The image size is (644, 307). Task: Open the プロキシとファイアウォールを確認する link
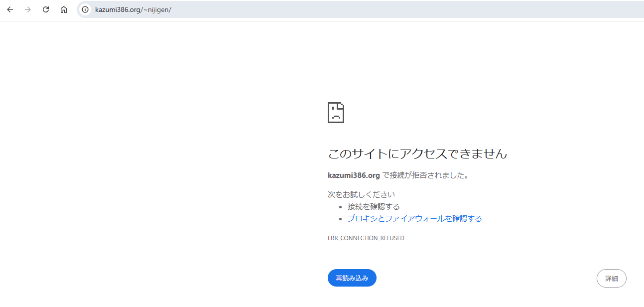click(x=414, y=218)
